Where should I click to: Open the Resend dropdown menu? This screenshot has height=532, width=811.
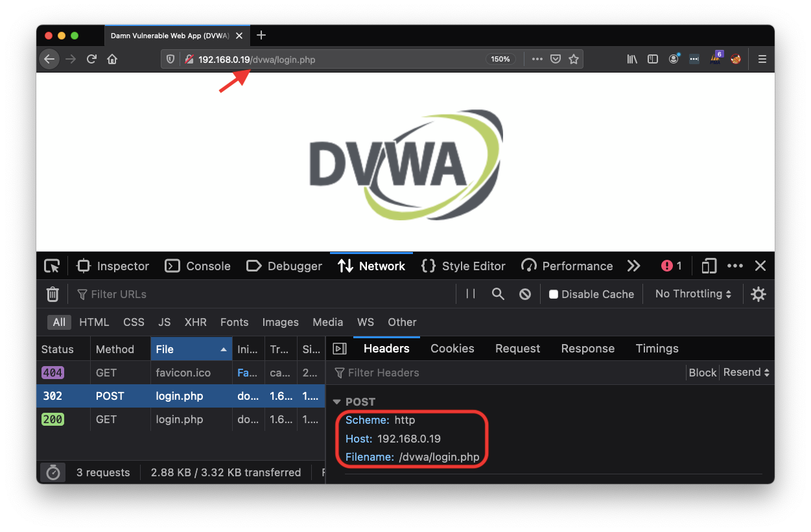pyautogui.click(x=746, y=373)
